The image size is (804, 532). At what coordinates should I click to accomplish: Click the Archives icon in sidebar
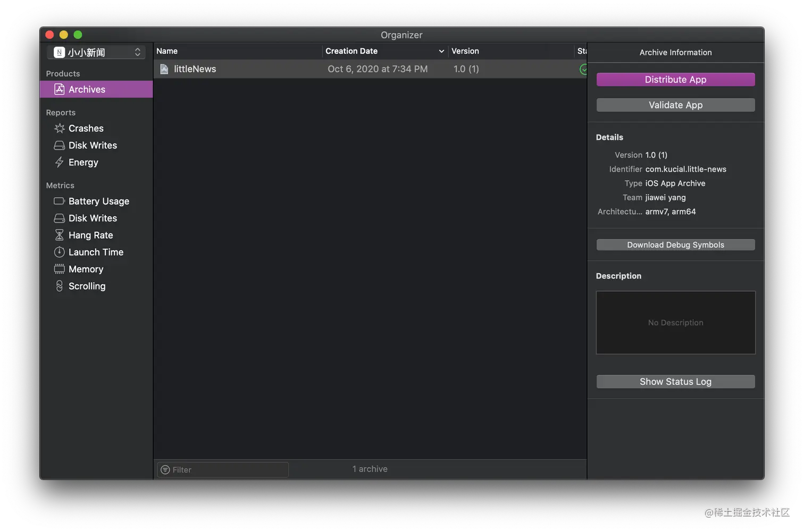point(60,89)
